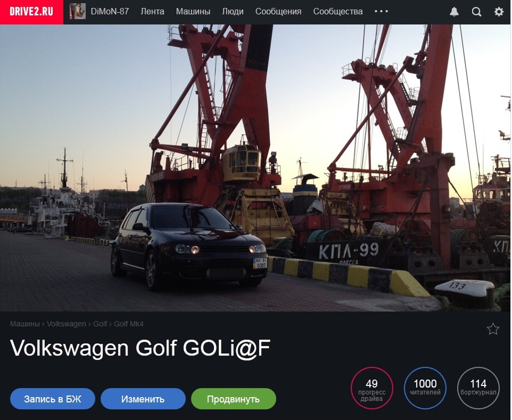
Task: Open the DiMoN-87 profile avatar
Action: point(78,11)
